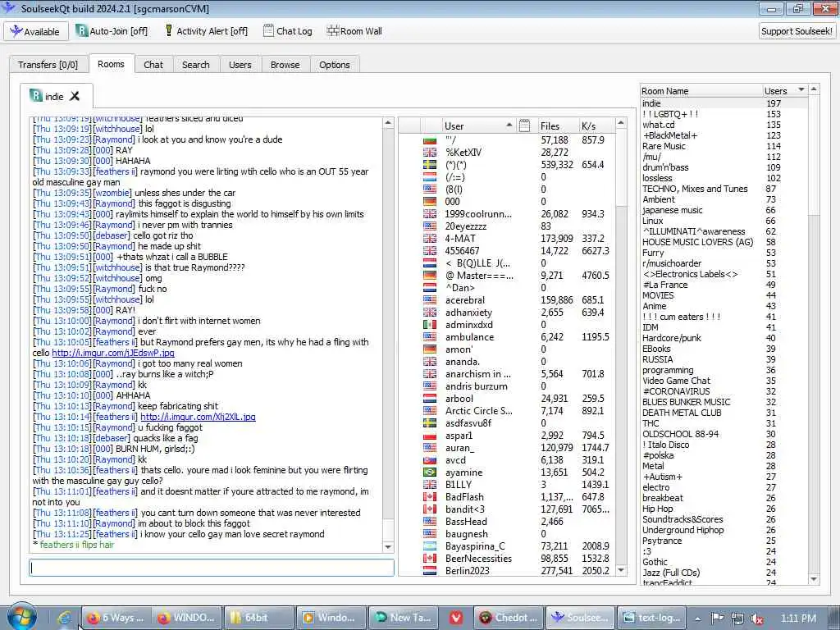This screenshot has width=840, height=630.
Task: Toggle Activity Alert off button
Action: [x=206, y=31]
